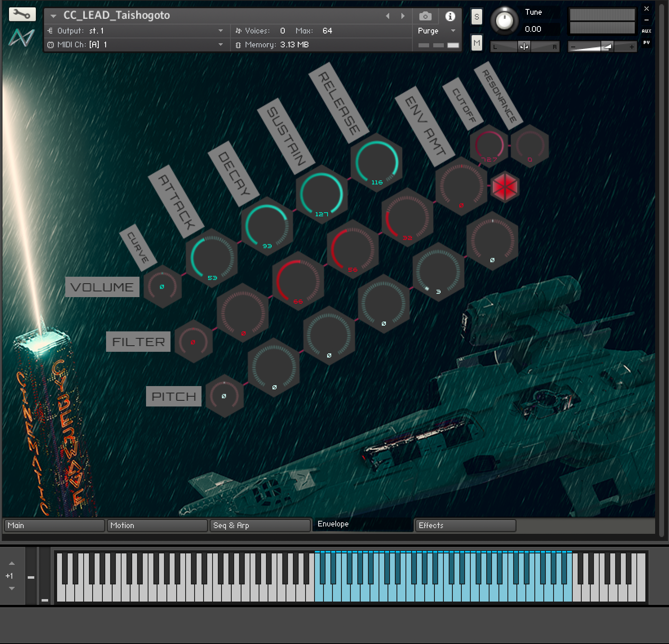This screenshot has width=669, height=644.
Task: Shift keyboard octave up arrow
Action: click(x=12, y=563)
